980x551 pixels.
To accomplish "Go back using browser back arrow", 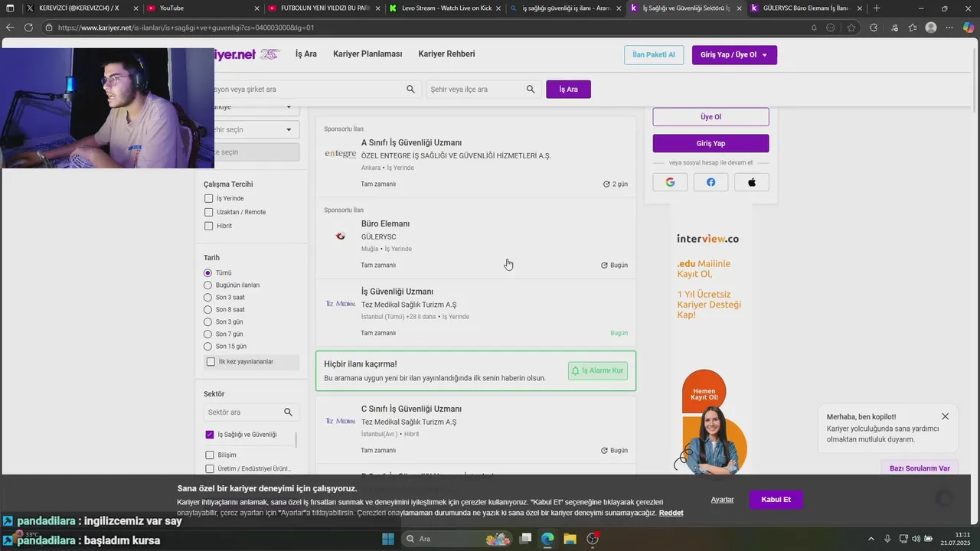I will click(x=10, y=28).
